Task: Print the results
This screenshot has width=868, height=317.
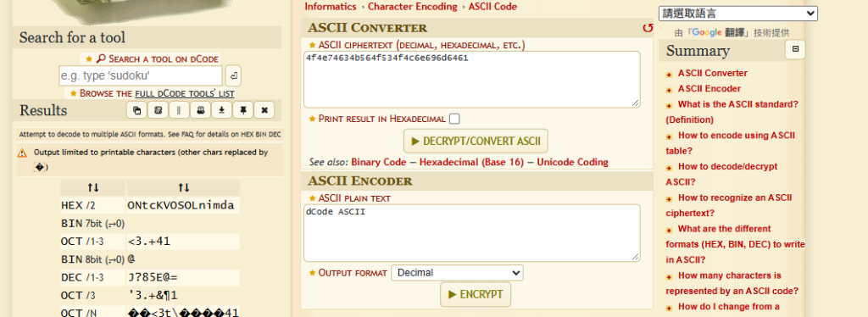Action: coord(200,110)
